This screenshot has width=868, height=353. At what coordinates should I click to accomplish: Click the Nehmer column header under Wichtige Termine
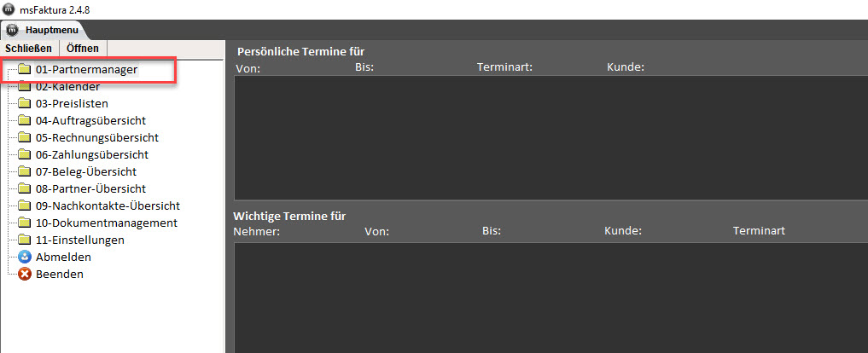tap(257, 231)
